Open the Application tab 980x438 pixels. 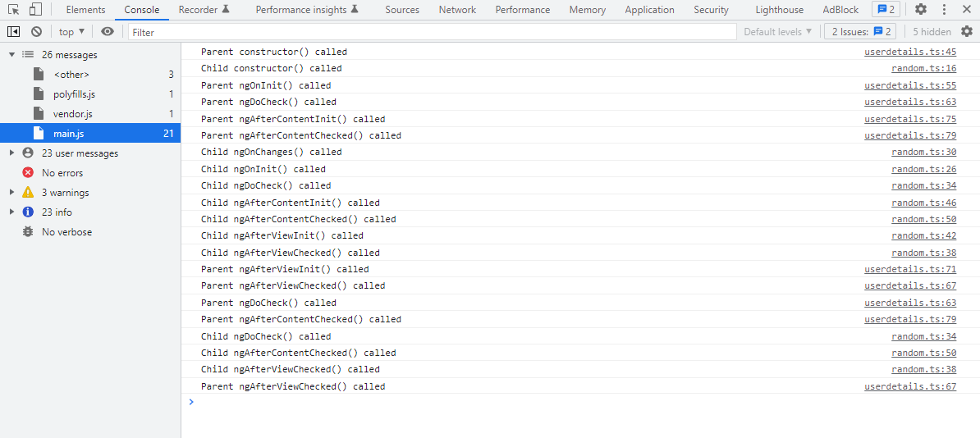pos(649,10)
